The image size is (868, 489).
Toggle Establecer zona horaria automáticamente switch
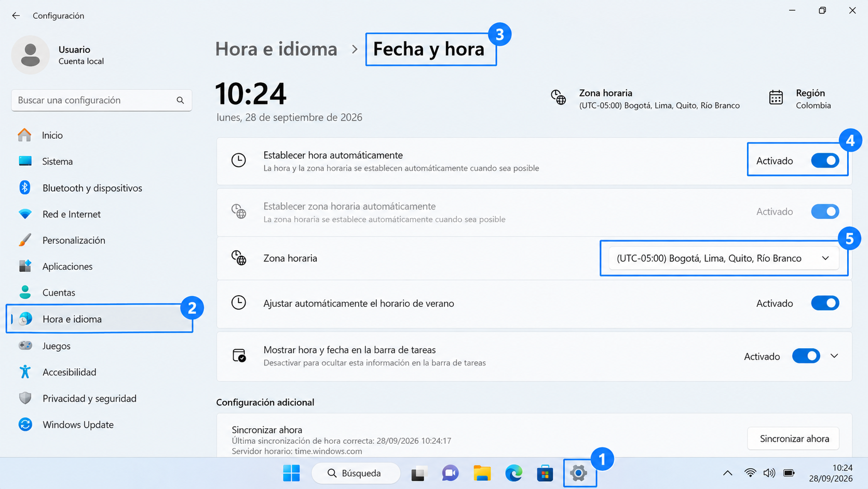pos(825,212)
